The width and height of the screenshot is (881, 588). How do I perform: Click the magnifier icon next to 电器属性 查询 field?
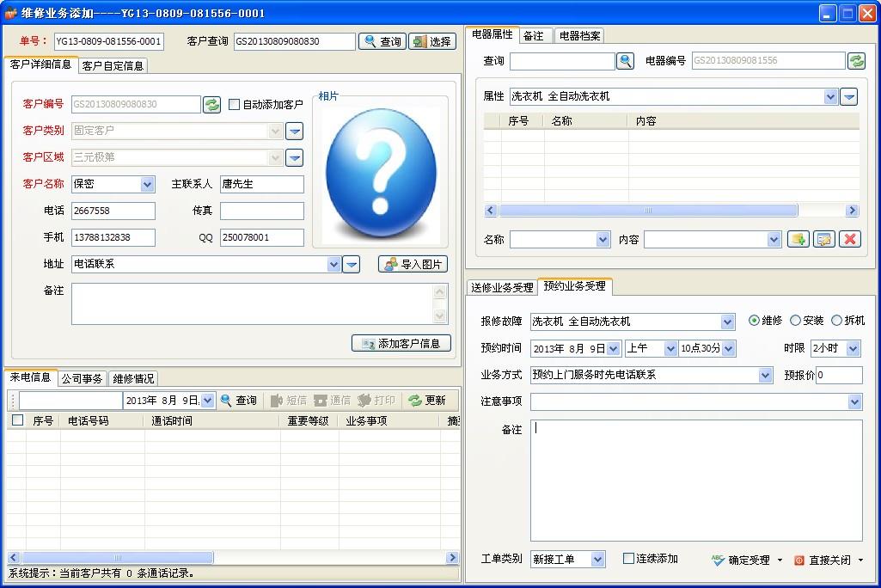tap(626, 61)
